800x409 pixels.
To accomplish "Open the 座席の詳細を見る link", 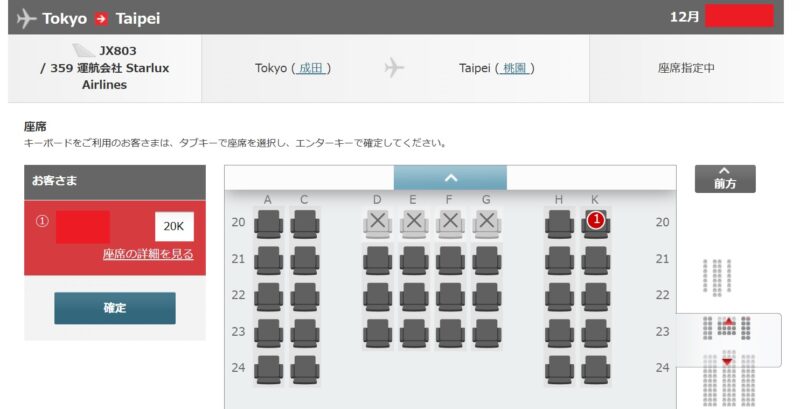I will [x=148, y=254].
